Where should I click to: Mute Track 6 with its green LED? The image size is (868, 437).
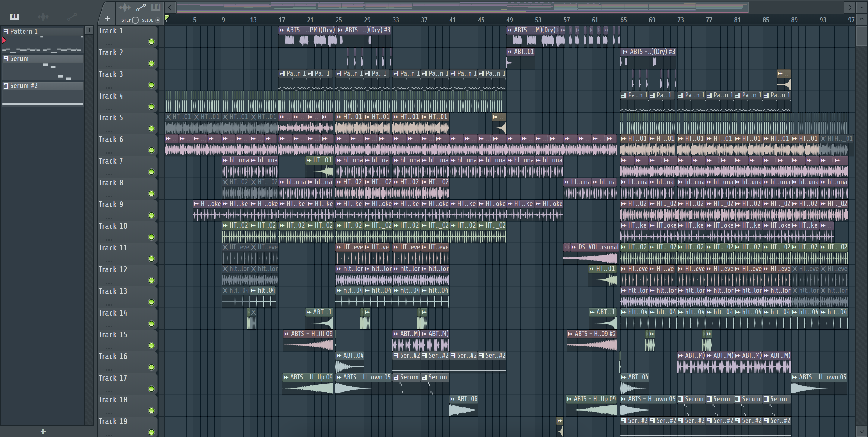(x=151, y=150)
